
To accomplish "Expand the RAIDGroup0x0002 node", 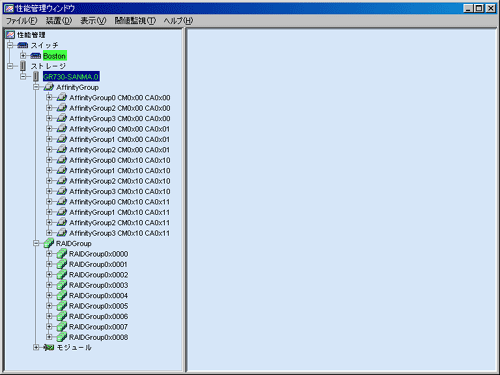I will pos(49,274).
